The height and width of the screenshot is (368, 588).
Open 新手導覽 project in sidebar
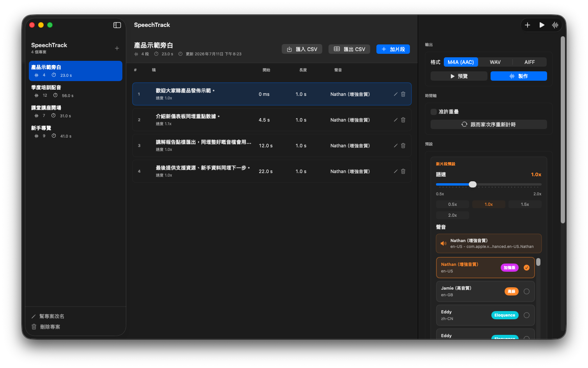(x=76, y=132)
